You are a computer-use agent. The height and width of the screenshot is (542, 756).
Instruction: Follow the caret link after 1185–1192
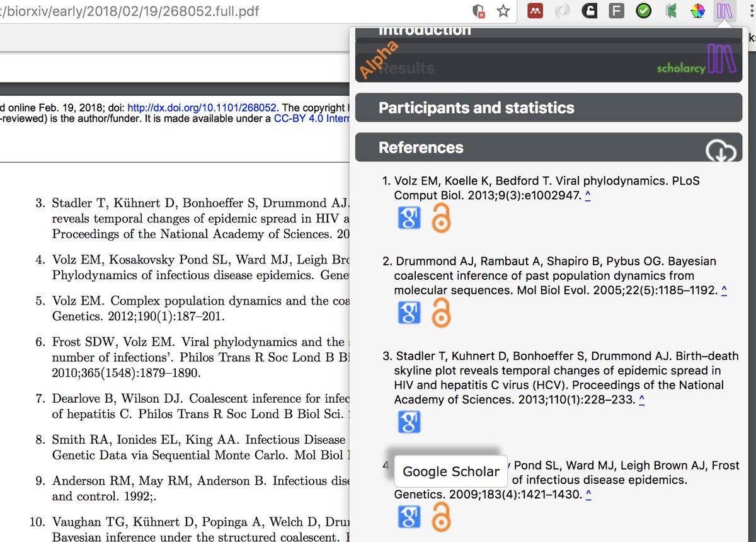pos(724,291)
